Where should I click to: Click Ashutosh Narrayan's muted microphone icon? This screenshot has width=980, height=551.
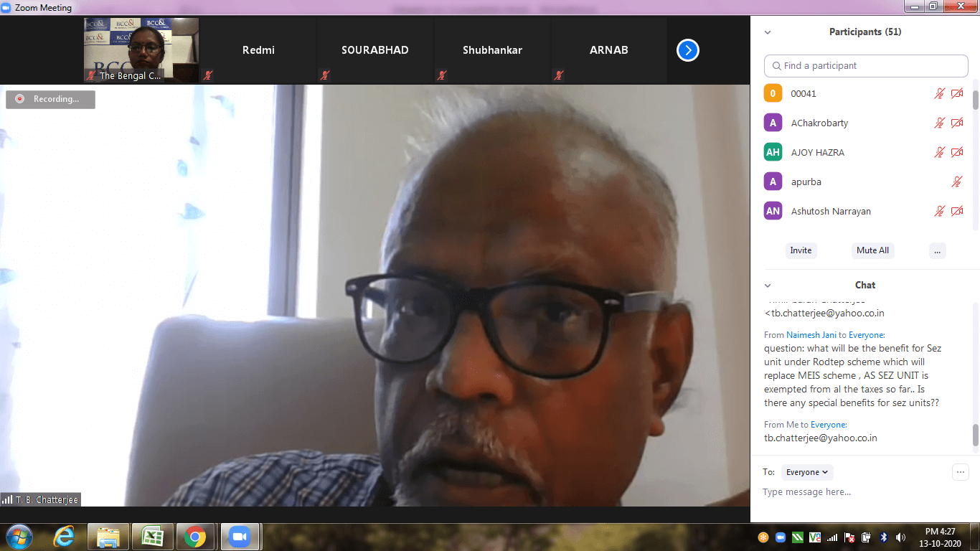(x=939, y=211)
